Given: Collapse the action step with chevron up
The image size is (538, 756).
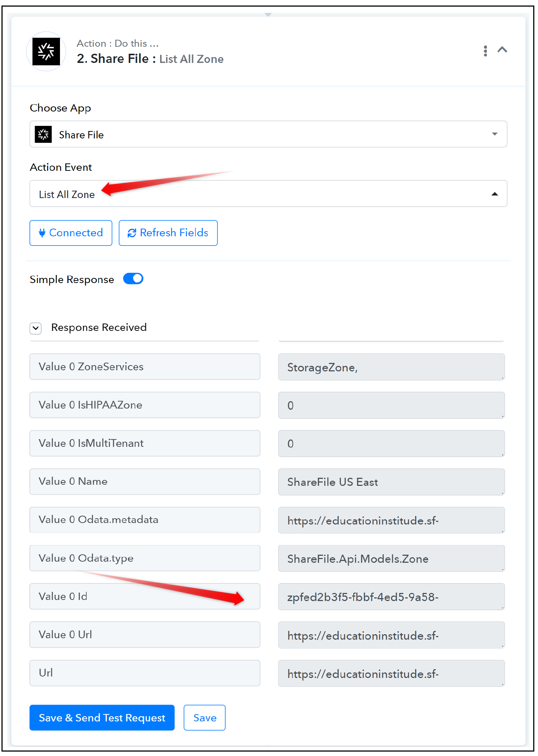Looking at the screenshot, I should pyautogui.click(x=502, y=50).
